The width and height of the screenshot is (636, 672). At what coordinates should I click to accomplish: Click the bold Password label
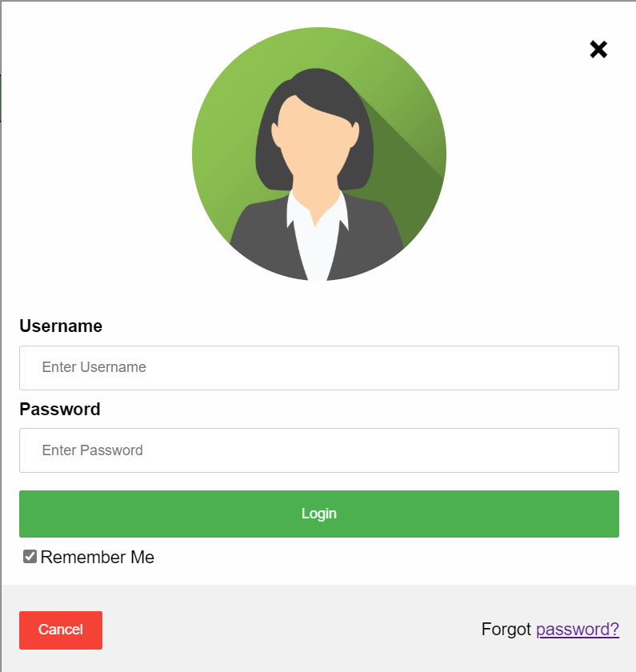pos(60,410)
